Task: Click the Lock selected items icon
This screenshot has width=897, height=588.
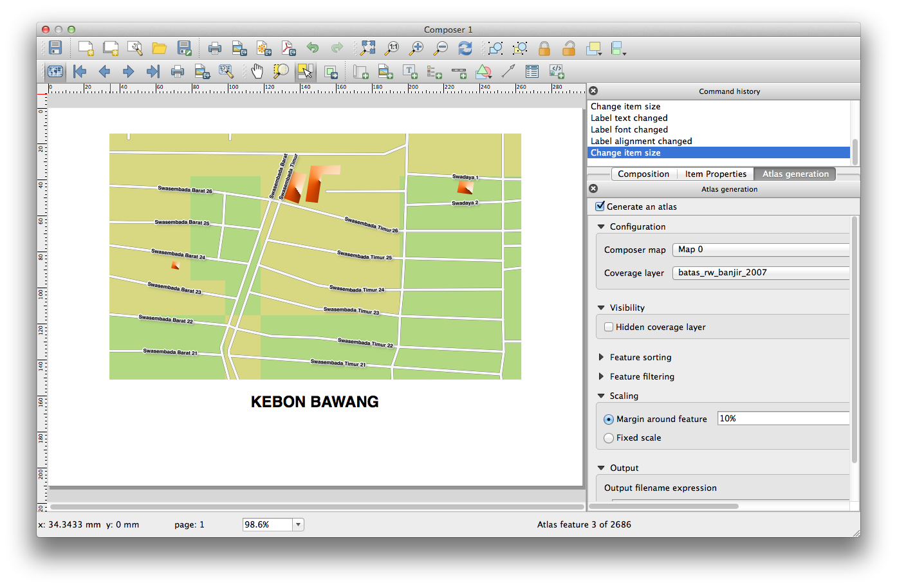Action: click(544, 48)
